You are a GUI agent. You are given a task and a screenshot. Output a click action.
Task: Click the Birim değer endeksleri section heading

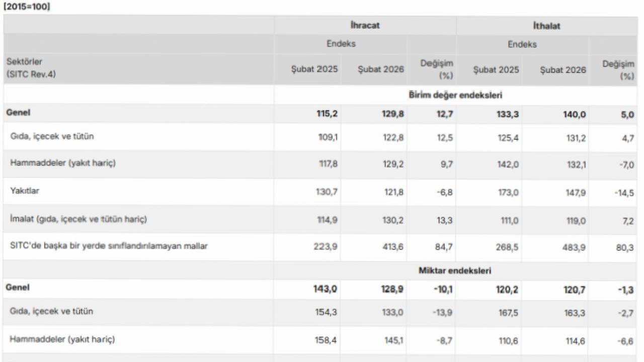(455, 95)
